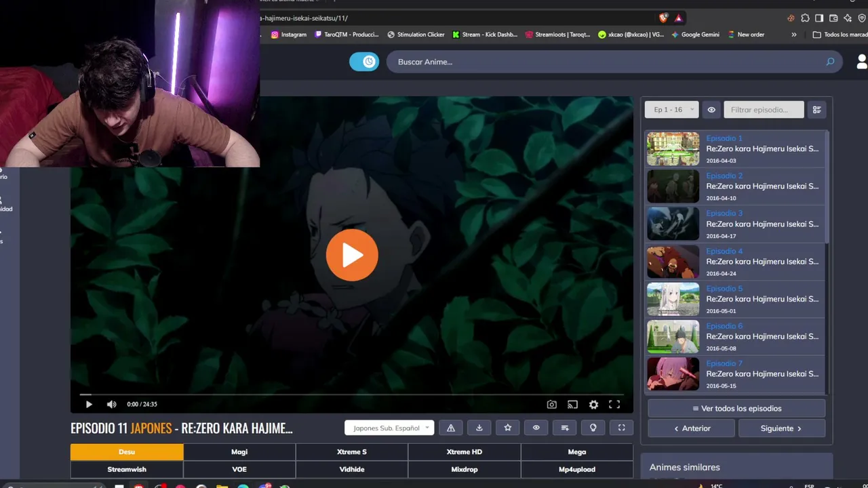Go to the next episode with Siguiente
Screen dimensions: 868x488
[782, 428]
